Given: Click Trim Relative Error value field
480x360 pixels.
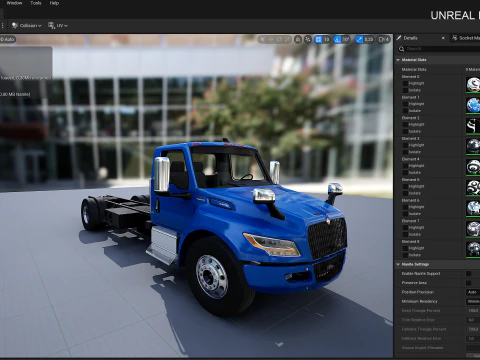Looking at the screenshot, I should point(473,320).
